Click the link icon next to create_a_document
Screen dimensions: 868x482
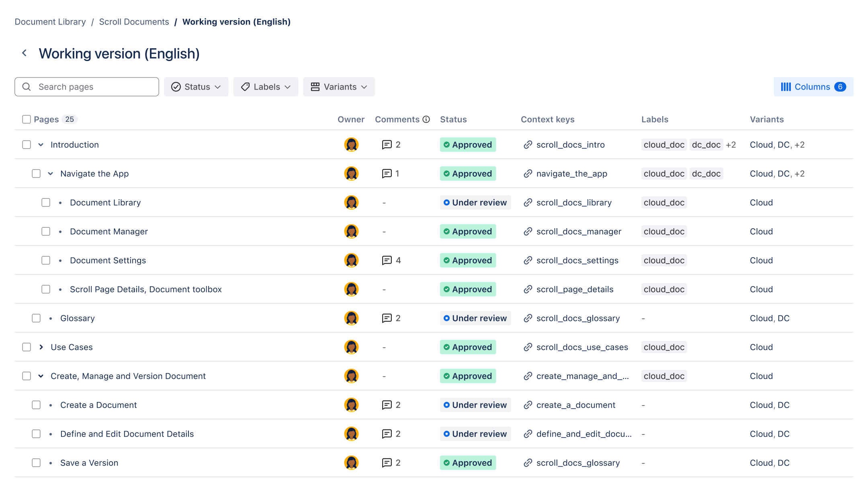[x=528, y=405]
